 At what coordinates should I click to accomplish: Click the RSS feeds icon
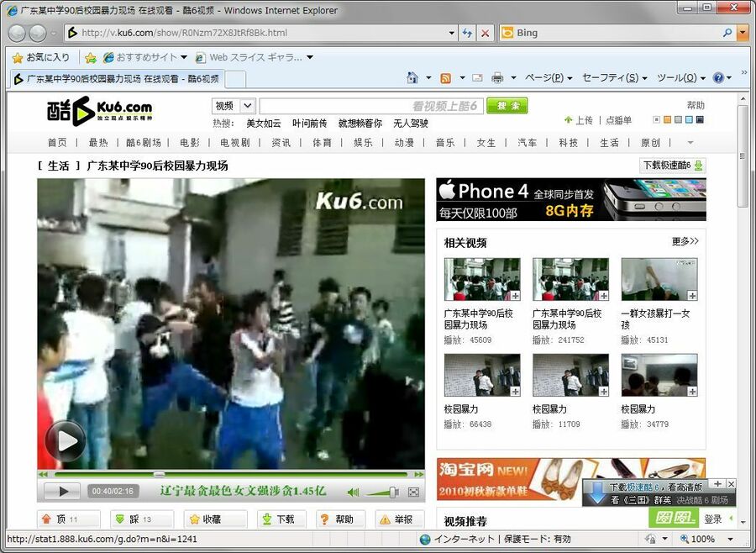(445, 78)
